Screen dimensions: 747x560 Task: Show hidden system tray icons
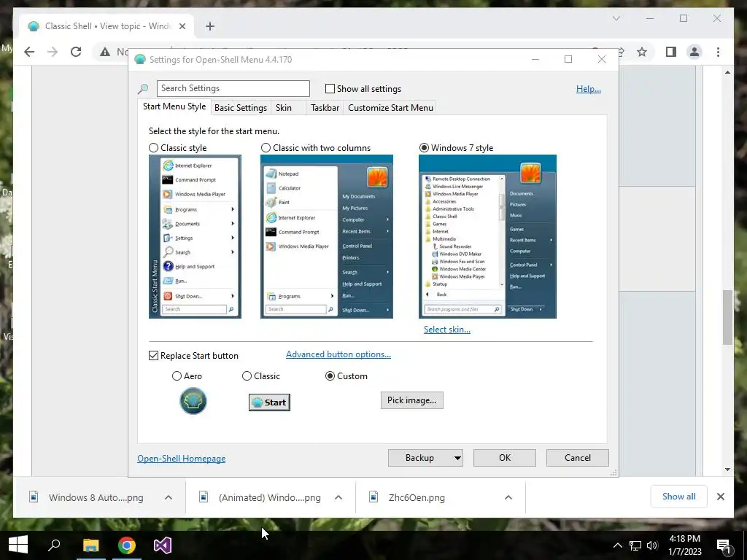(x=617, y=545)
